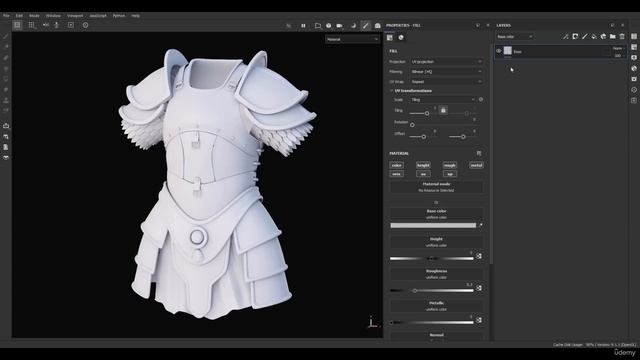Click the Roughness slider track
The image size is (640, 360).
pyautogui.click(x=431, y=291)
